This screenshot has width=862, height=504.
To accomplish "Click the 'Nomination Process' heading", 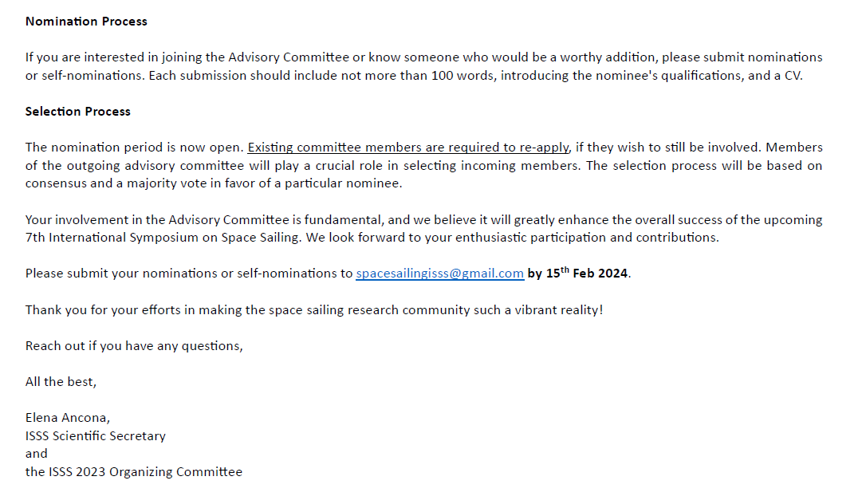I will coord(86,22).
